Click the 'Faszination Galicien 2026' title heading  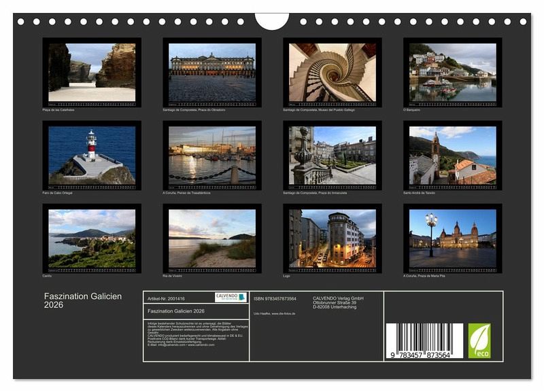pyautogui.click(x=83, y=300)
